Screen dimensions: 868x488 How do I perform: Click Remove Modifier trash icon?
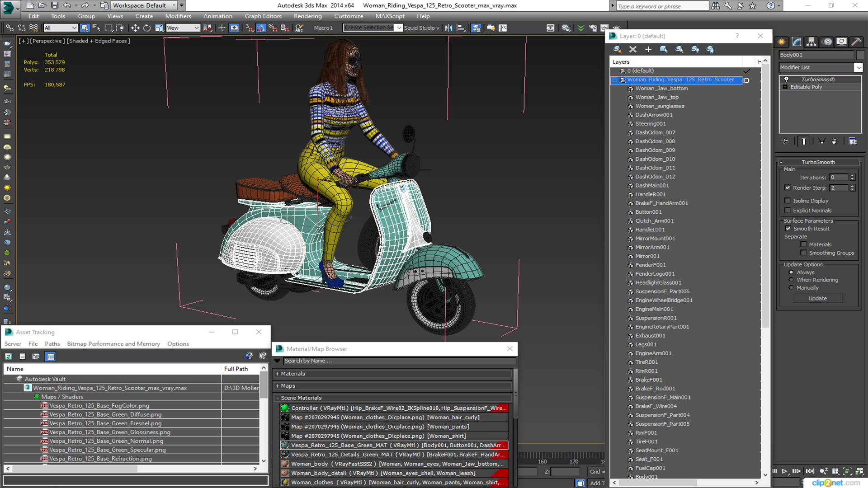pos(834,141)
